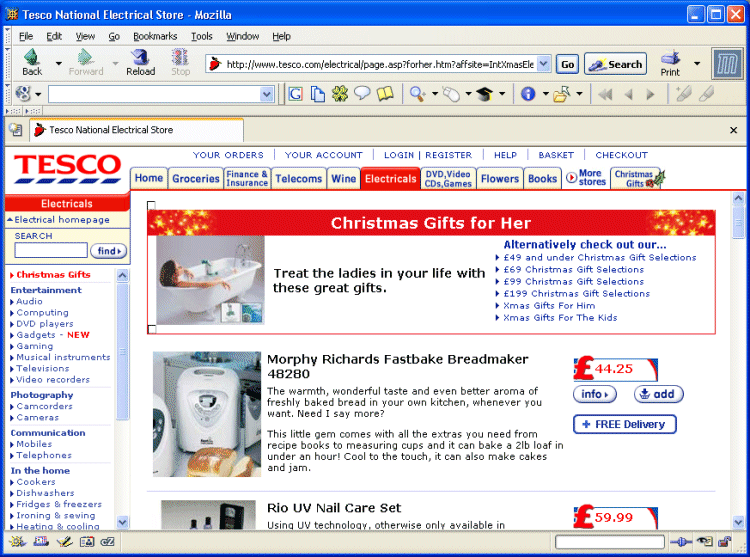Image resolution: width=750 pixels, height=557 pixels.
Task: Click the speech bubble icon in Googlebar
Action: pyautogui.click(x=362, y=93)
